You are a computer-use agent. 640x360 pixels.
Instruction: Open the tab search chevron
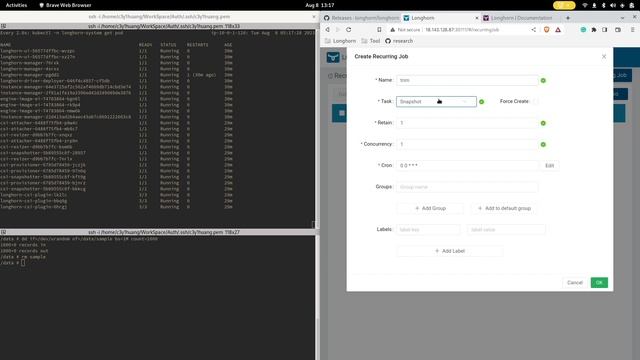[x=622, y=18]
